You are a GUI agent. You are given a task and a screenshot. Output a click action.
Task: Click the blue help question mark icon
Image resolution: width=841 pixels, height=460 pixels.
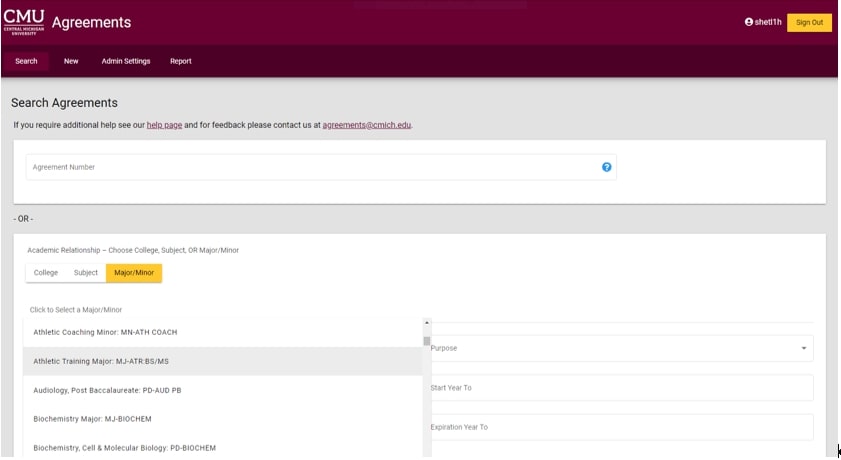(x=606, y=167)
